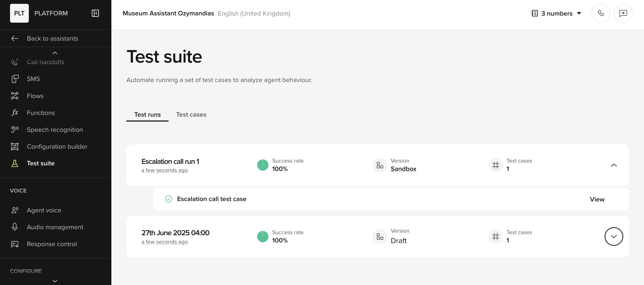
Task: Select the Test runs tab
Action: [147, 115]
